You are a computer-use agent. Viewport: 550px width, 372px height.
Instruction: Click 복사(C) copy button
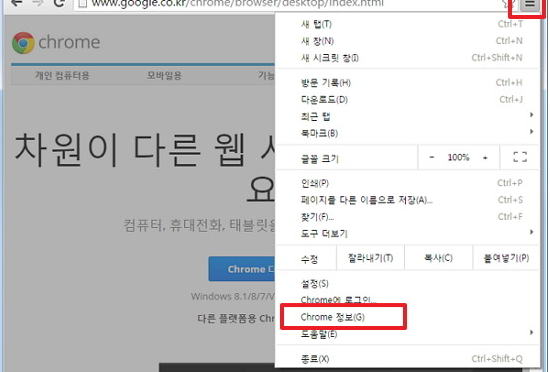coord(438,258)
